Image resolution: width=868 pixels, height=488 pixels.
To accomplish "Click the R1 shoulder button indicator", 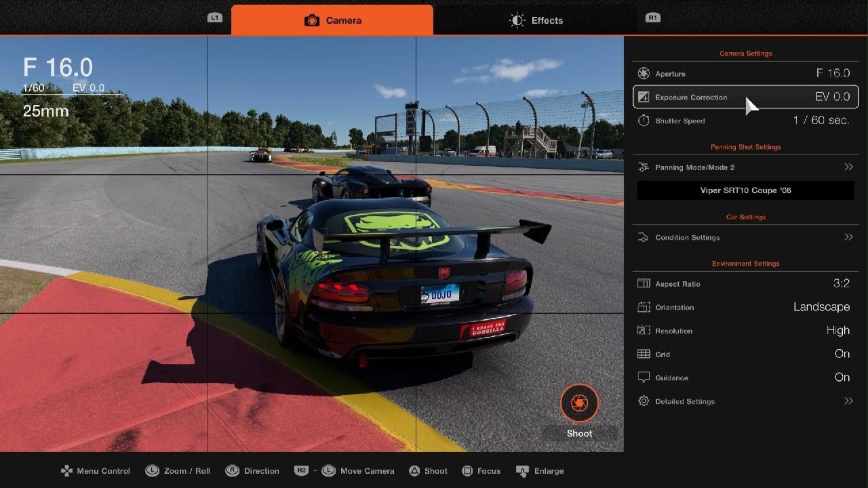I will coord(652,18).
